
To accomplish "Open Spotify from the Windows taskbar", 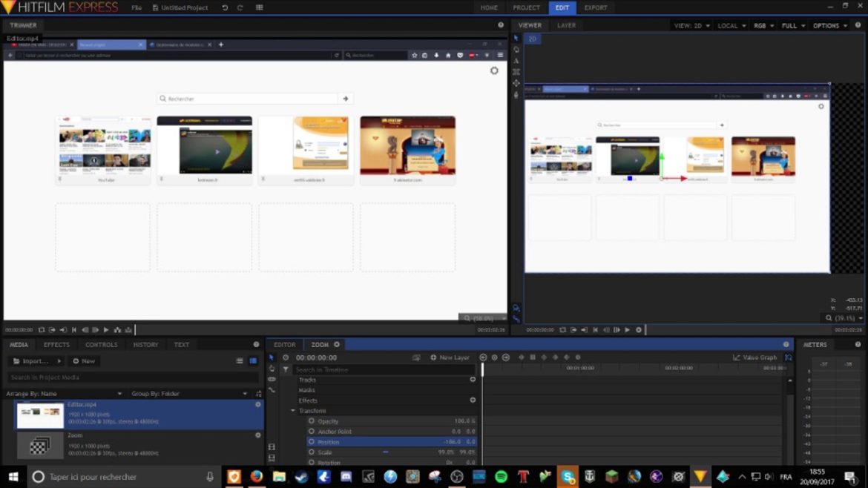I will tap(501, 477).
